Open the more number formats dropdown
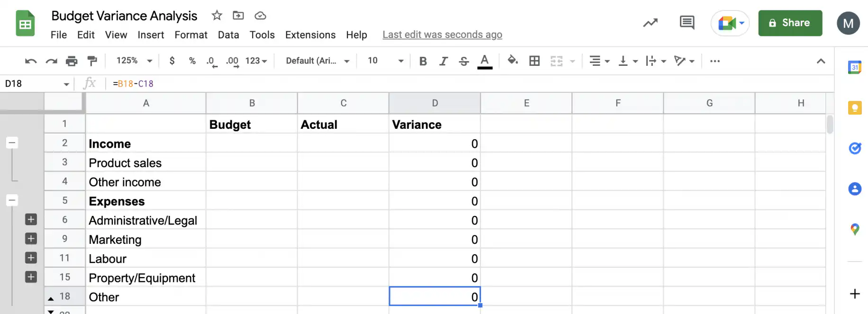868x314 pixels. 256,61
